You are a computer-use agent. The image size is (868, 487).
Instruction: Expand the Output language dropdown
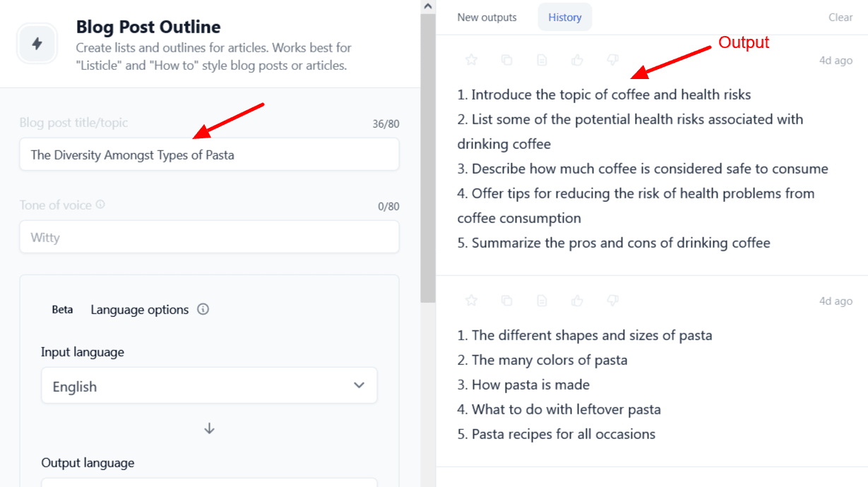(209, 482)
